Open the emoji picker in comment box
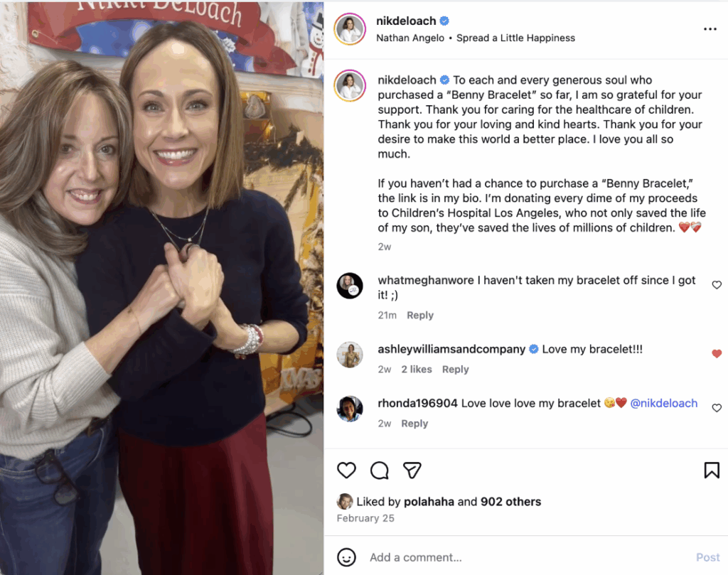This screenshot has height=575, width=728. pos(346,557)
